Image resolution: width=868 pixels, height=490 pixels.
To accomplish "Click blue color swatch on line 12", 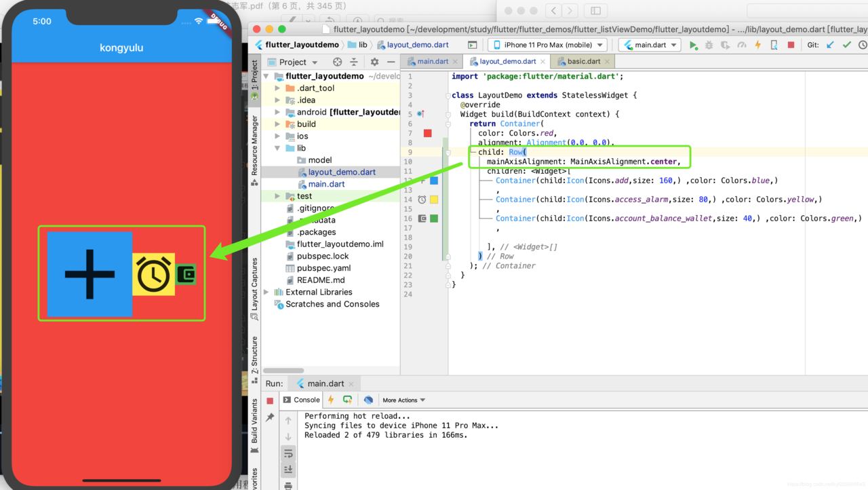I will tap(434, 181).
